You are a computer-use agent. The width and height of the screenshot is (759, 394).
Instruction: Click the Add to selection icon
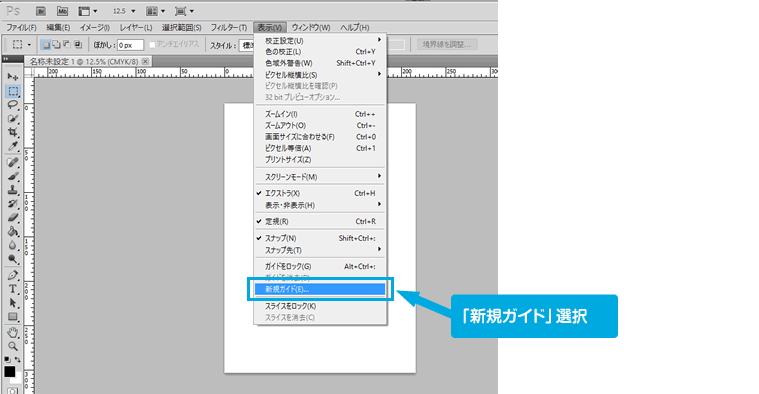[x=56, y=45]
